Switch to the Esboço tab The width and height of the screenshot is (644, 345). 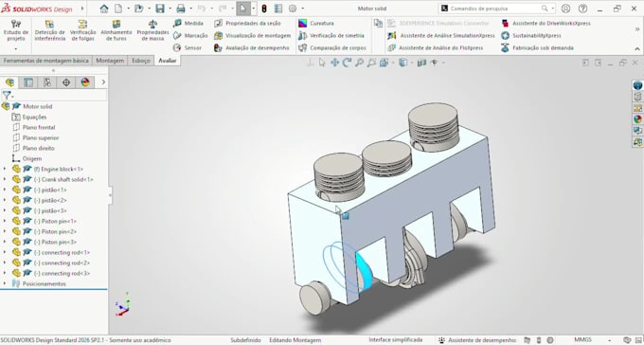coord(141,61)
